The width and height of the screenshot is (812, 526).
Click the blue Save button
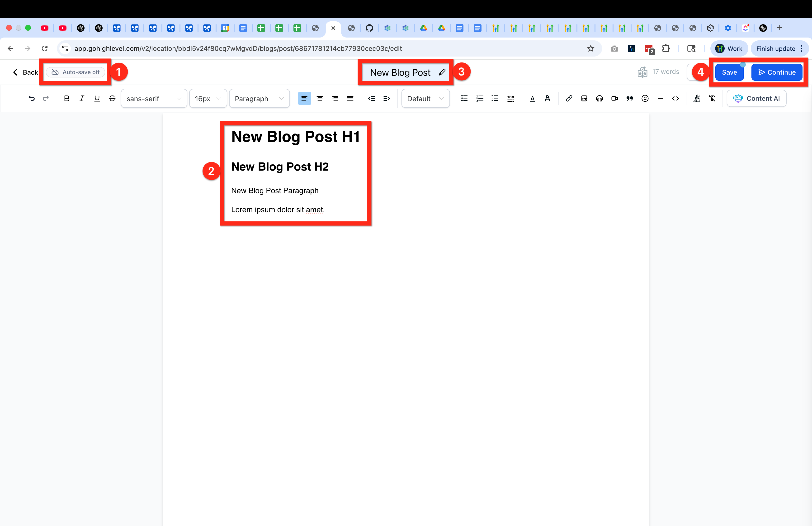[729, 72]
